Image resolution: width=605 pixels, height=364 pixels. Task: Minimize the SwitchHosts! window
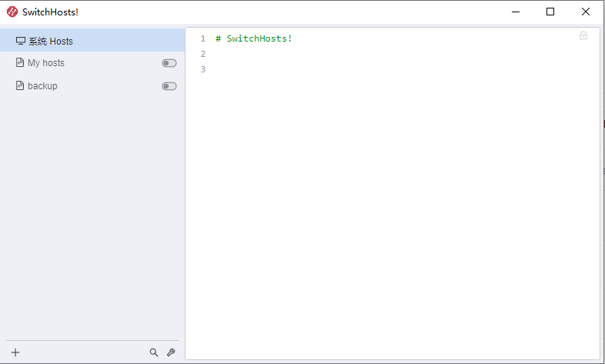tap(516, 12)
